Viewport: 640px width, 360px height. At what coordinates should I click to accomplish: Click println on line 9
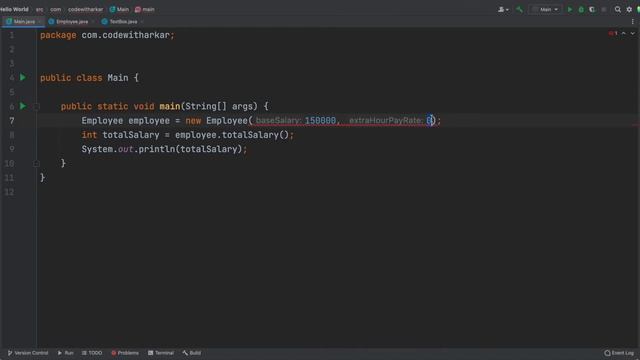(x=157, y=149)
